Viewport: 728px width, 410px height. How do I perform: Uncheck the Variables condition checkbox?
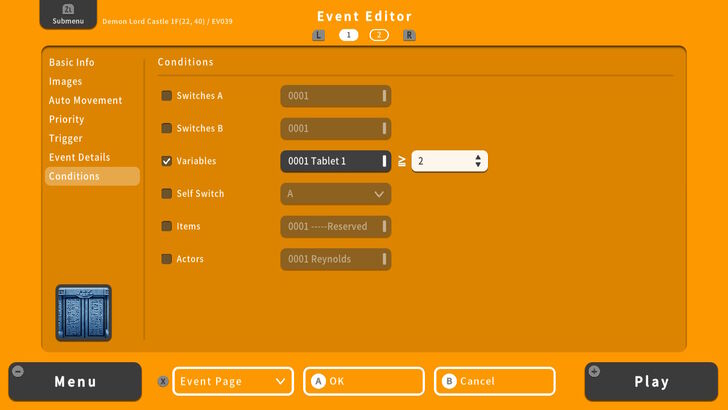167,161
